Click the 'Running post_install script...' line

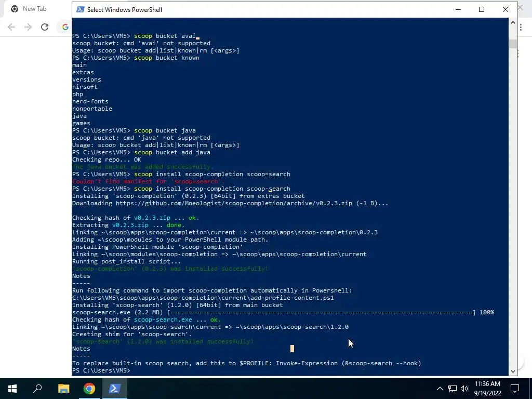tap(127, 262)
